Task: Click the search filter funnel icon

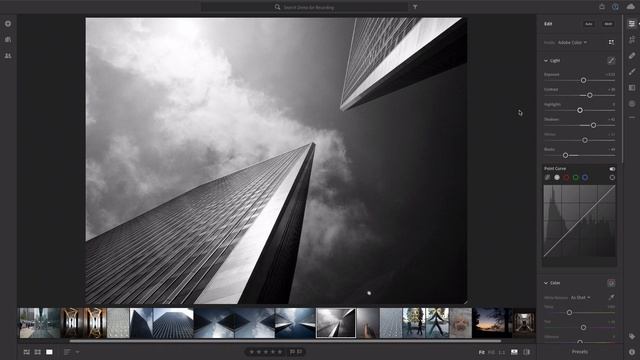Action: (x=415, y=7)
